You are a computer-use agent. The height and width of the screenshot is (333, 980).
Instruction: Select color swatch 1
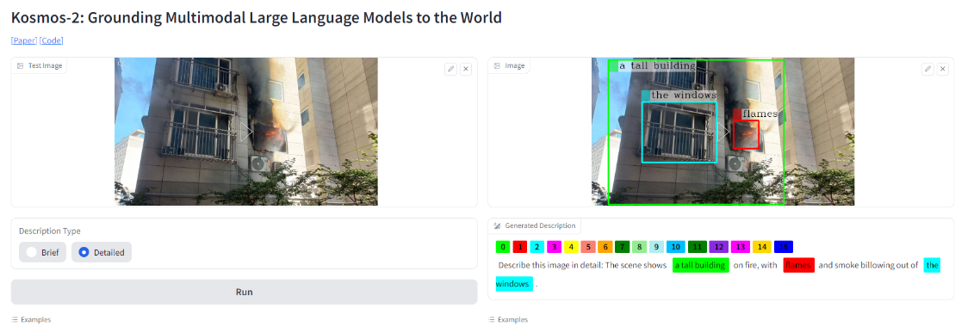point(521,247)
